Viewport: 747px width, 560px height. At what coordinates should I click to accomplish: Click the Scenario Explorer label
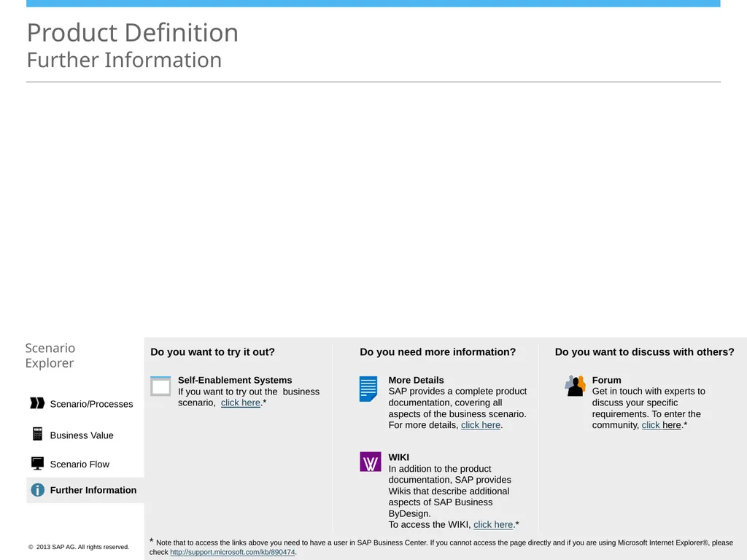[x=50, y=355]
